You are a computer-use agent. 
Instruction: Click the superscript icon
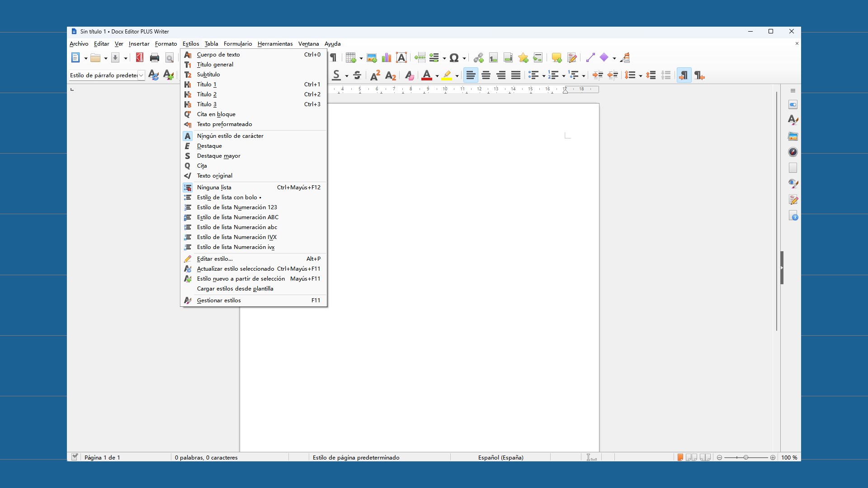click(x=375, y=75)
